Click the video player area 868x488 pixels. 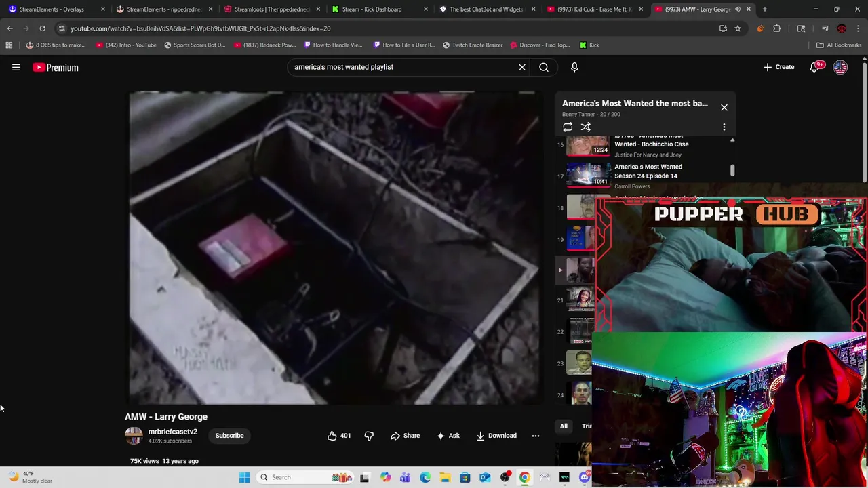point(336,247)
